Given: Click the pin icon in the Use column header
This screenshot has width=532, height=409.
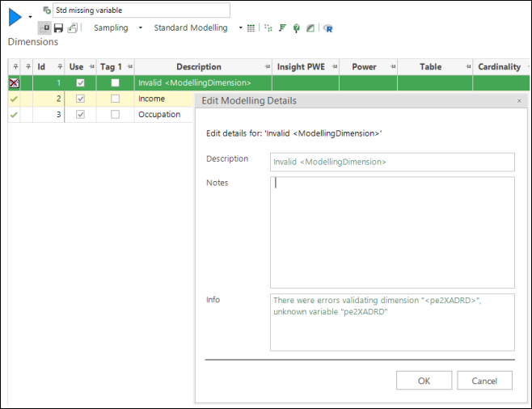Looking at the screenshot, I should coord(91,66).
